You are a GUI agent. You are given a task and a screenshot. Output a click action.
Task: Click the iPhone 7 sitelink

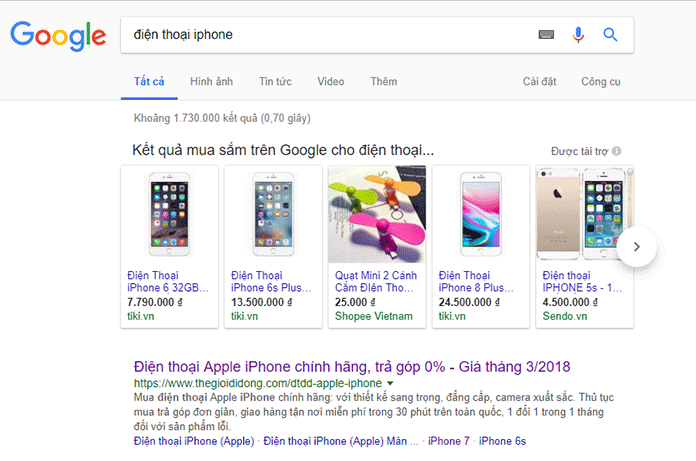[448, 440]
